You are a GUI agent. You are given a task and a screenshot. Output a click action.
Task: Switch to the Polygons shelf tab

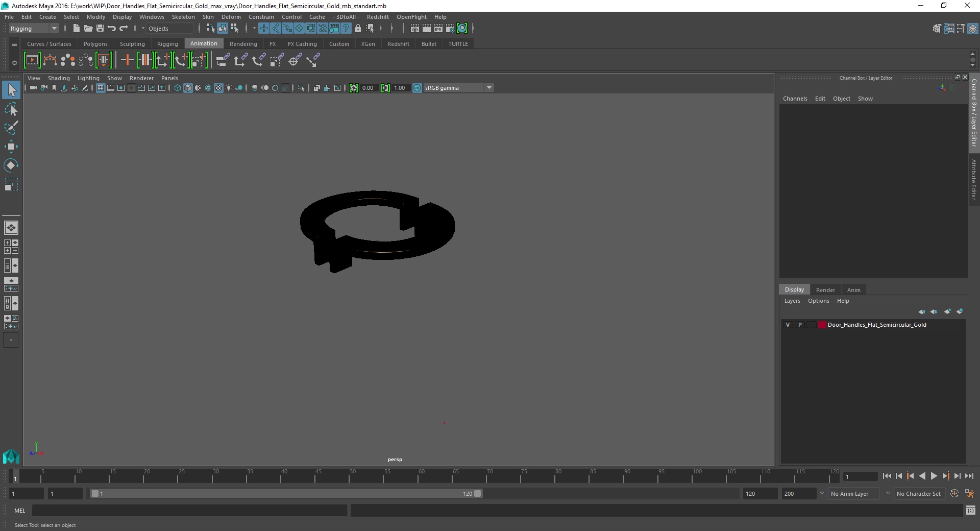[95, 44]
